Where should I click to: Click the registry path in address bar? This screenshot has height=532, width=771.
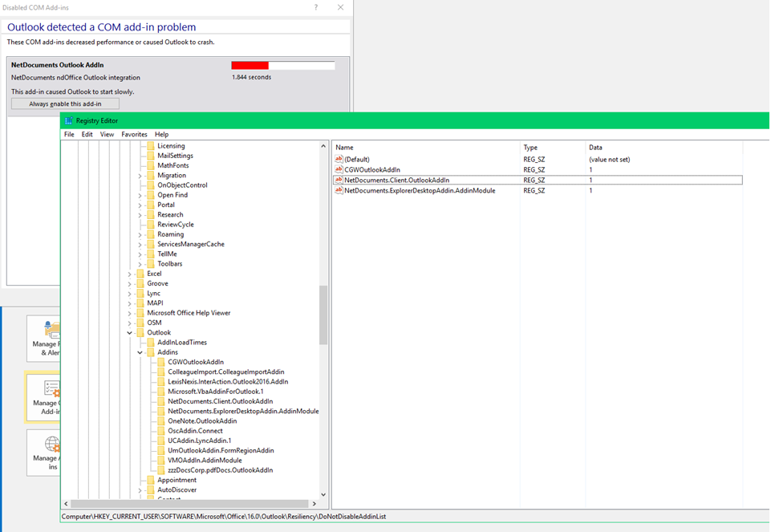tap(224, 516)
